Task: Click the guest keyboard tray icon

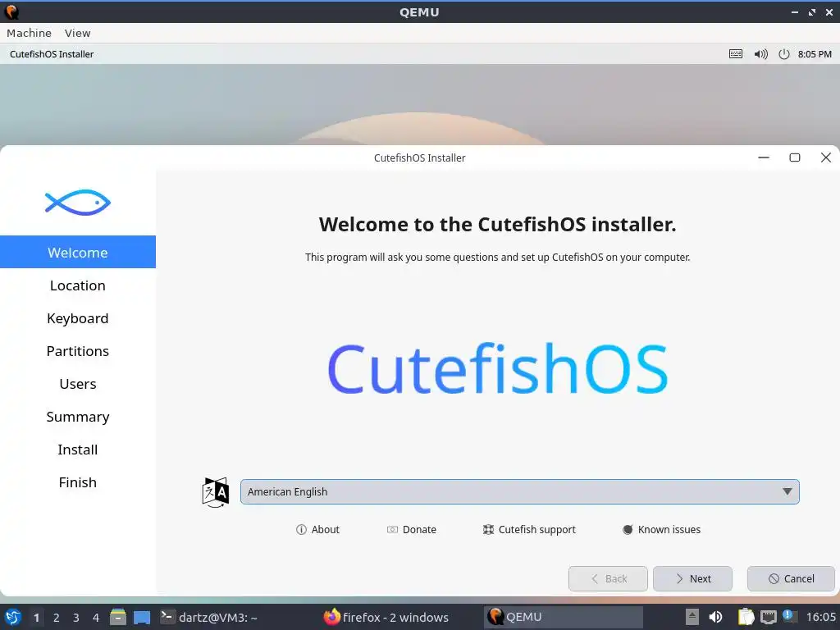Action: pos(736,54)
